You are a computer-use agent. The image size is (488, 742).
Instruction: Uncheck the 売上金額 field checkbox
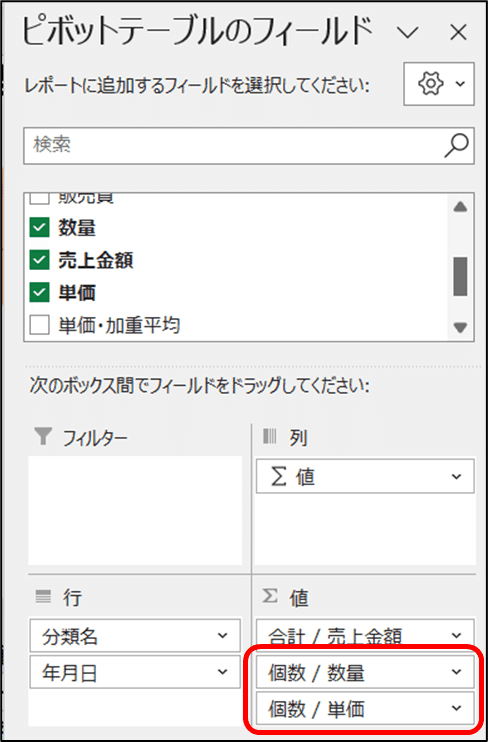[39, 260]
